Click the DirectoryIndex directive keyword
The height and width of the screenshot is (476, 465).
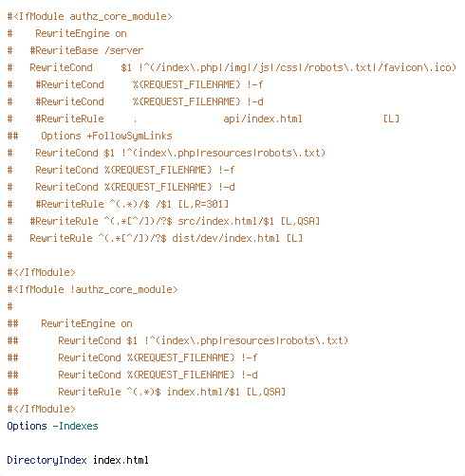(x=46, y=460)
